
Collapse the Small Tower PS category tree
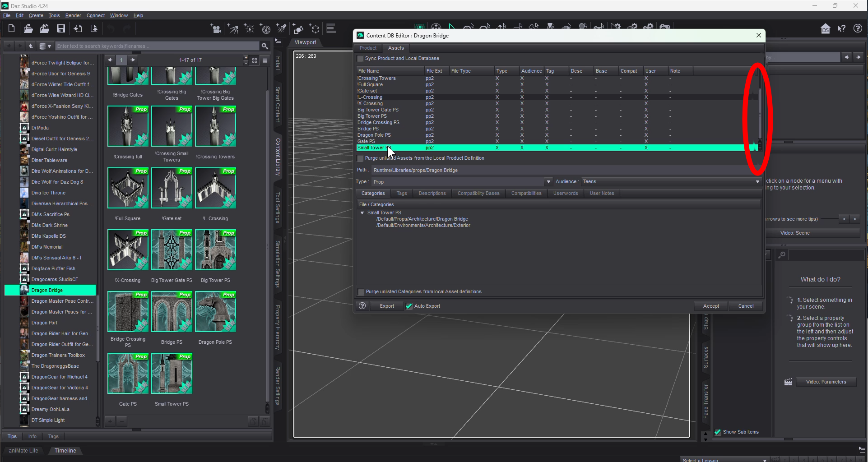(x=362, y=213)
